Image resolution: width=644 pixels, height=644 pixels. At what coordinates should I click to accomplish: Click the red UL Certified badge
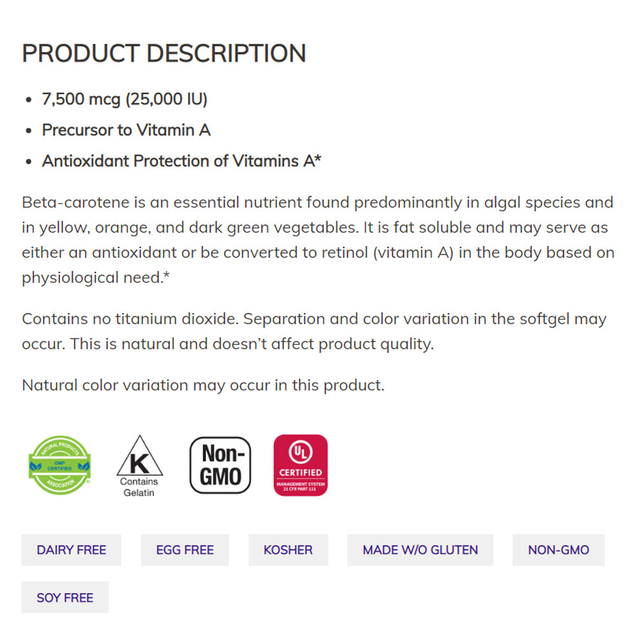click(x=301, y=465)
